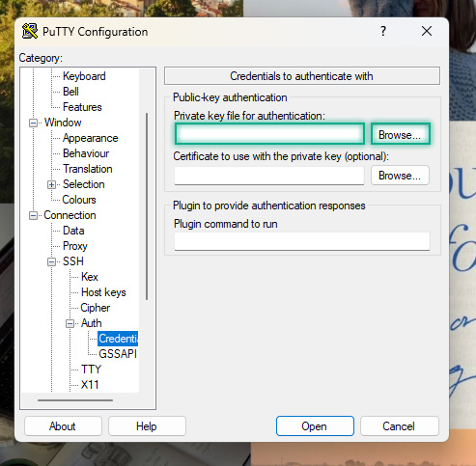Collapse the Connection tree node
476x466 pixels.
(33, 215)
